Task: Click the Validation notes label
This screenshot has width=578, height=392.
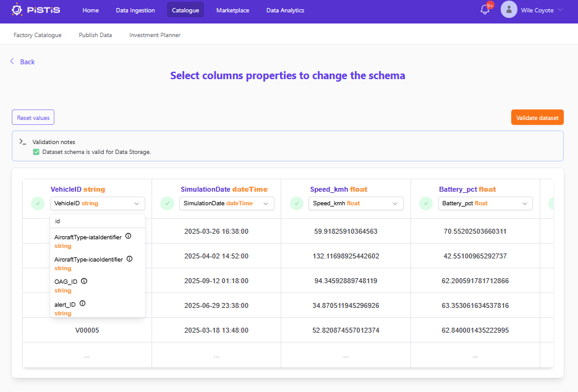Action: tap(54, 142)
